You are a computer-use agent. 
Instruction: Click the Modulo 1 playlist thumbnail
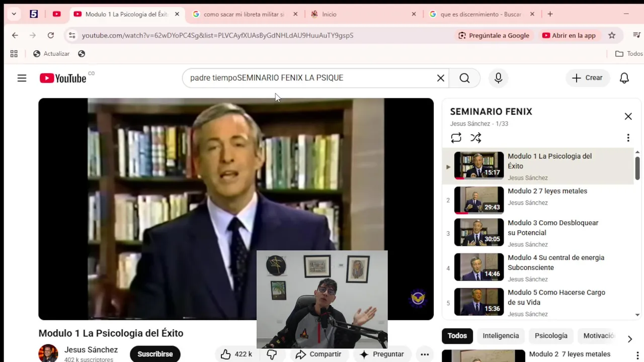click(478, 165)
